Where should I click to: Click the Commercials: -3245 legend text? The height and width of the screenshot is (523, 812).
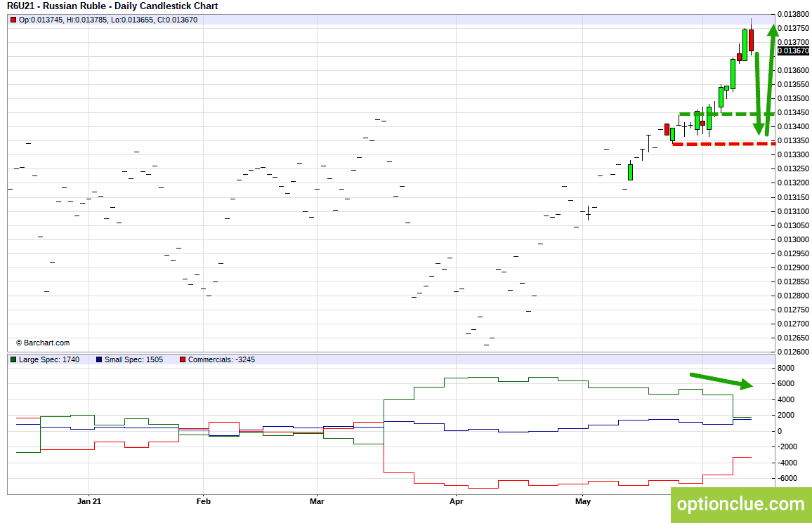[222, 359]
